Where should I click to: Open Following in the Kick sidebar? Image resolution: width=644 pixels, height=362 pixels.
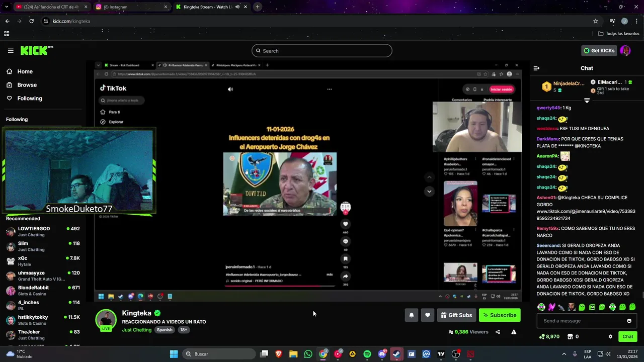point(30,99)
